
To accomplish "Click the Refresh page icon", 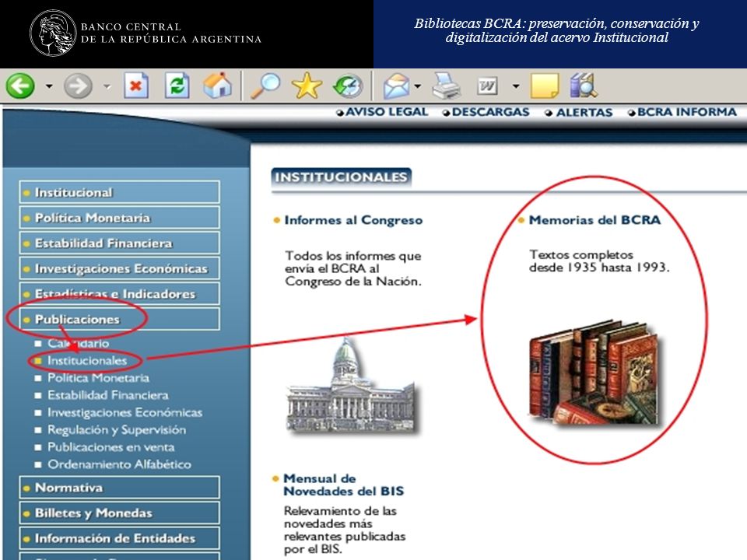I will 177,86.
